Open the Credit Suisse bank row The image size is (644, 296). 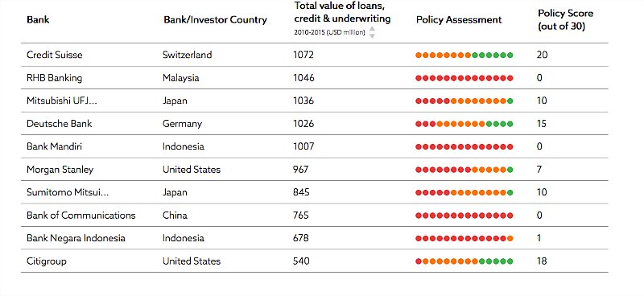[315, 55]
